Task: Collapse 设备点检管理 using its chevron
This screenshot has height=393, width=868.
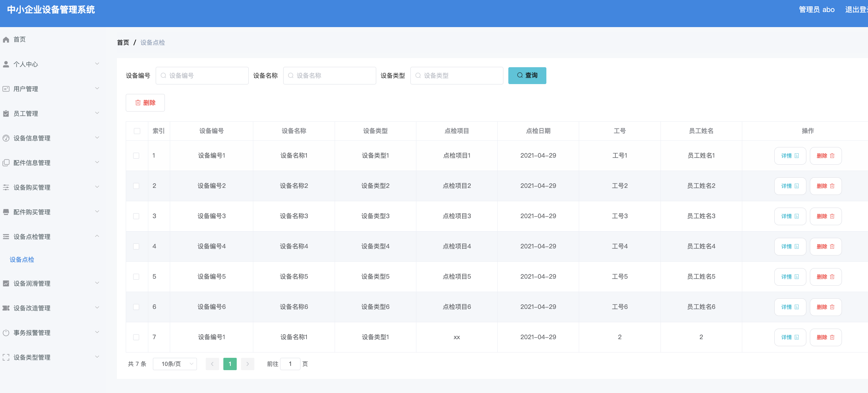Action: point(97,236)
